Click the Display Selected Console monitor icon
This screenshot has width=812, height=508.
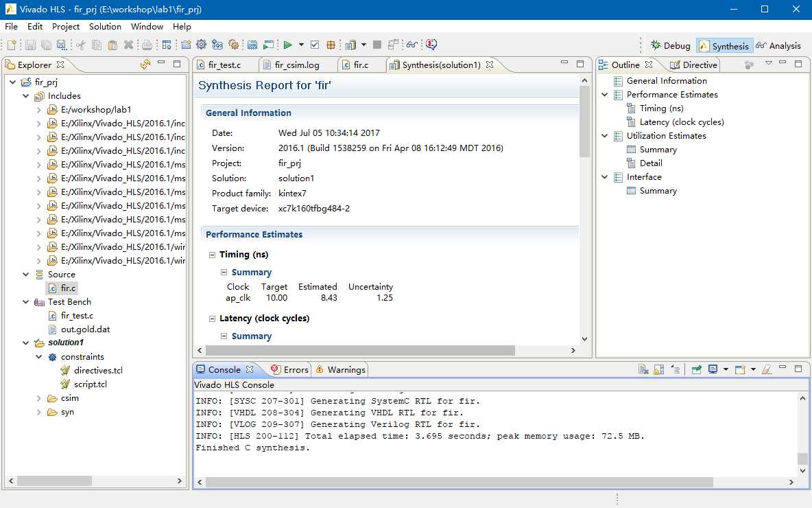point(713,369)
